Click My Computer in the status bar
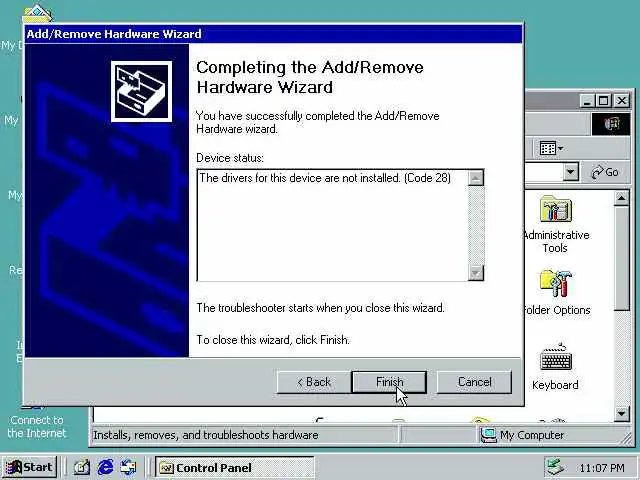This screenshot has width=640, height=480. coord(522,435)
